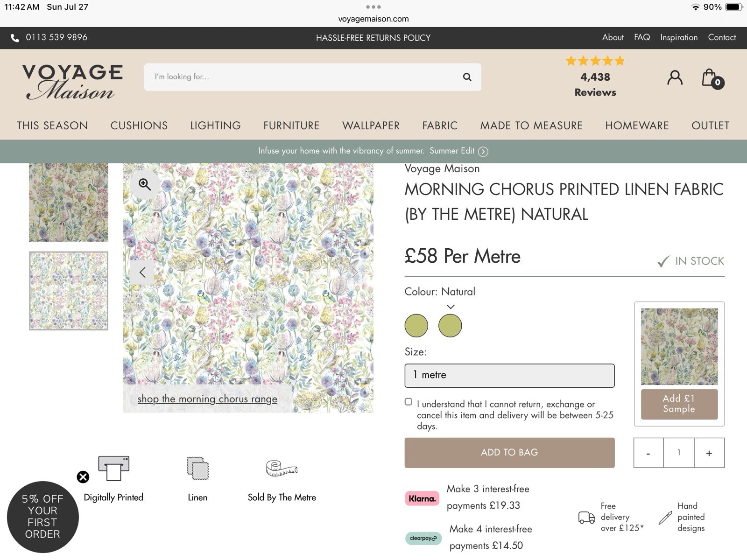This screenshot has height=560, width=747.
Task: Open the CUSHIONS menu
Action: [139, 126]
